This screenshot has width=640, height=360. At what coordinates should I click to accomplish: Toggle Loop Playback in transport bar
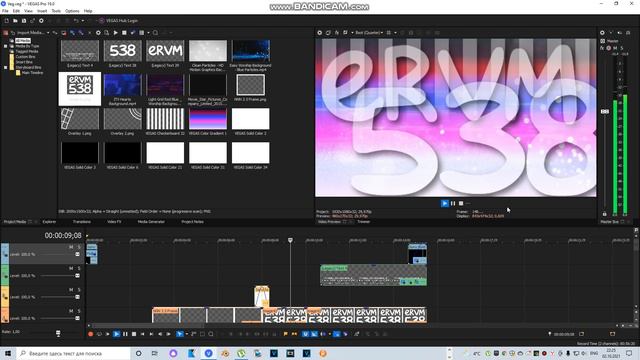tap(99, 334)
